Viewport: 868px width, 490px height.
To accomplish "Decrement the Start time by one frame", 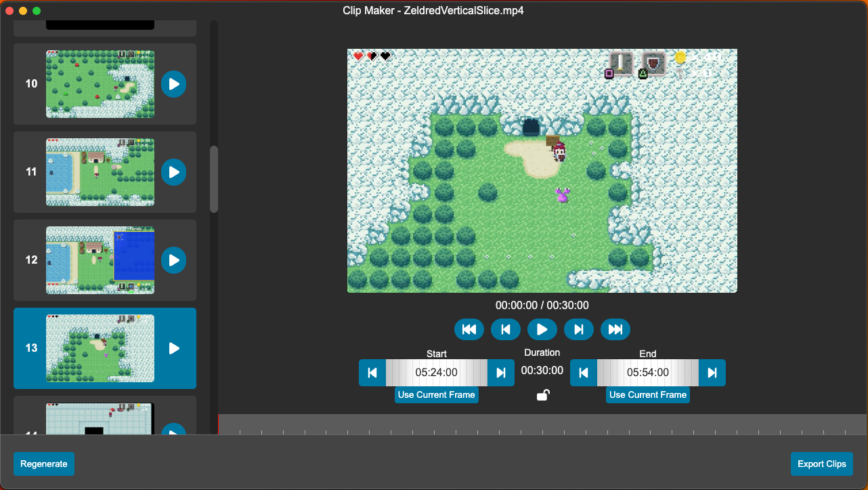I will 372,372.
